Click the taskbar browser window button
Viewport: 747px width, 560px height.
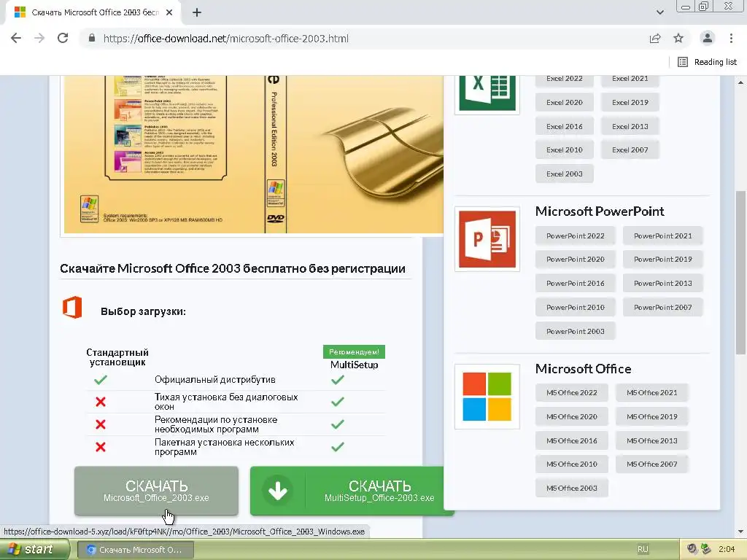pos(135,550)
